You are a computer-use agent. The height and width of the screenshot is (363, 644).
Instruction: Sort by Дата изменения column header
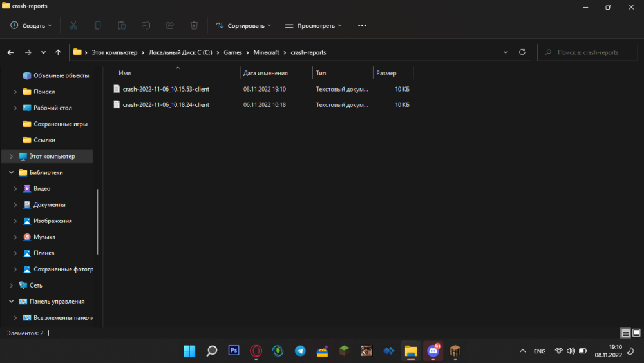click(265, 73)
